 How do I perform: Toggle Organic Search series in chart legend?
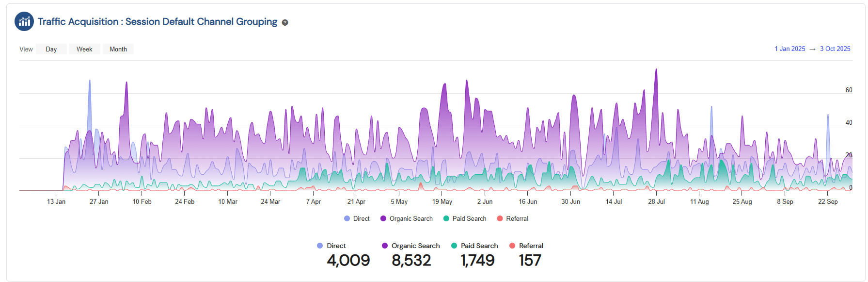pos(407,219)
